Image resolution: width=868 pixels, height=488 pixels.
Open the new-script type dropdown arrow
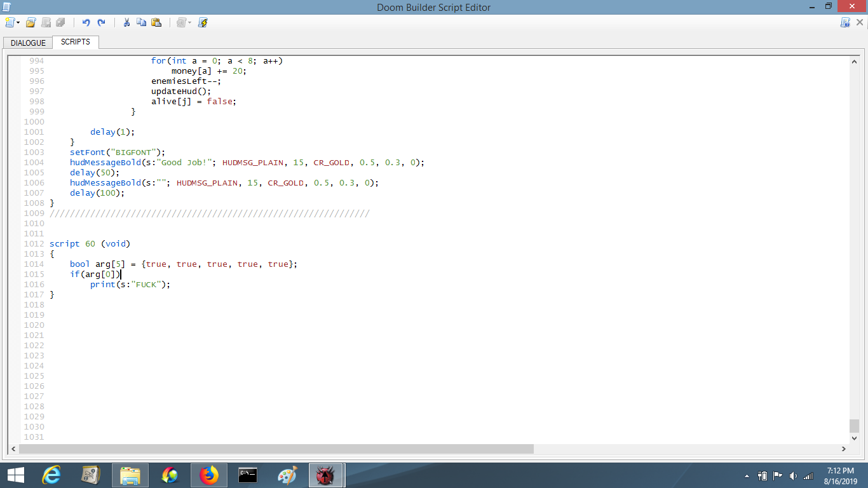(18, 22)
